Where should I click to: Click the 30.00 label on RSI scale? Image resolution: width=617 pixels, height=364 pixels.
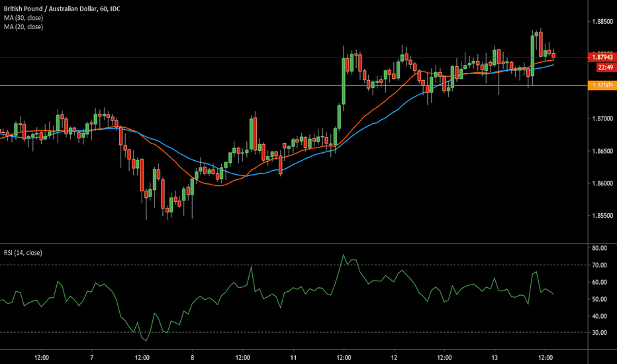click(600, 333)
